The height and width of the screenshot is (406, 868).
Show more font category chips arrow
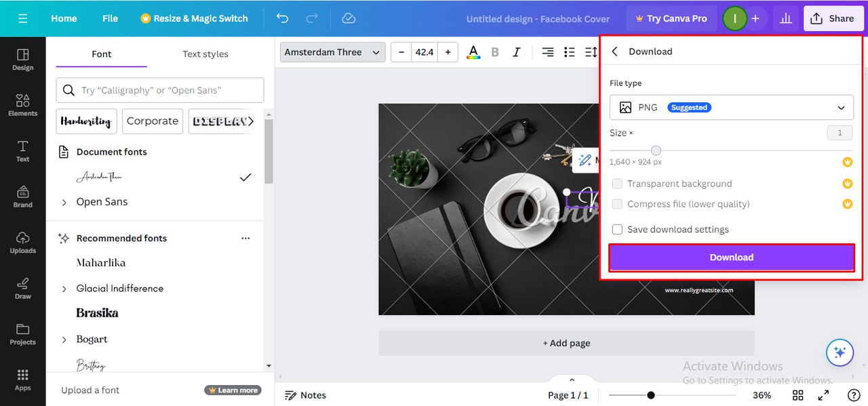pyautogui.click(x=252, y=121)
